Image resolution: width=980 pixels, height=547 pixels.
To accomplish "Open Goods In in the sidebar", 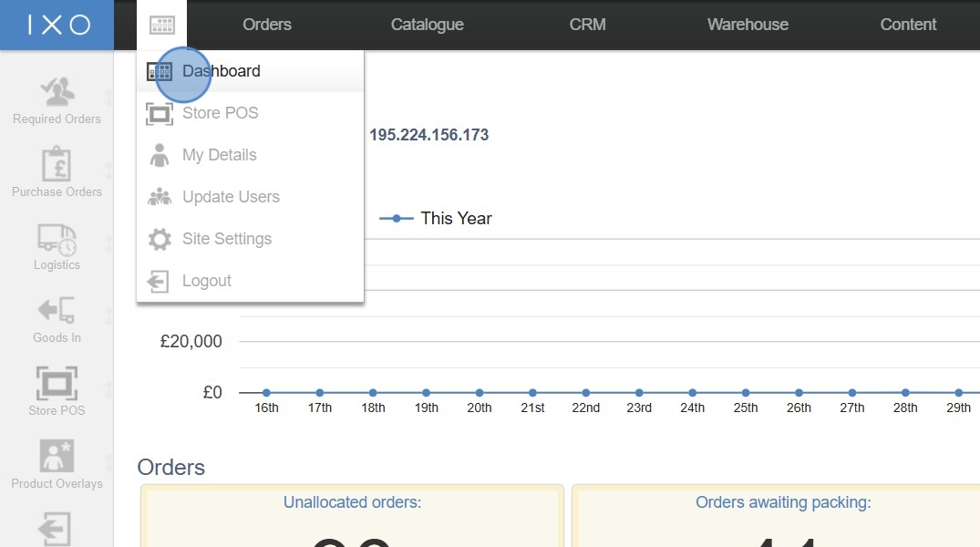I will (57, 320).
